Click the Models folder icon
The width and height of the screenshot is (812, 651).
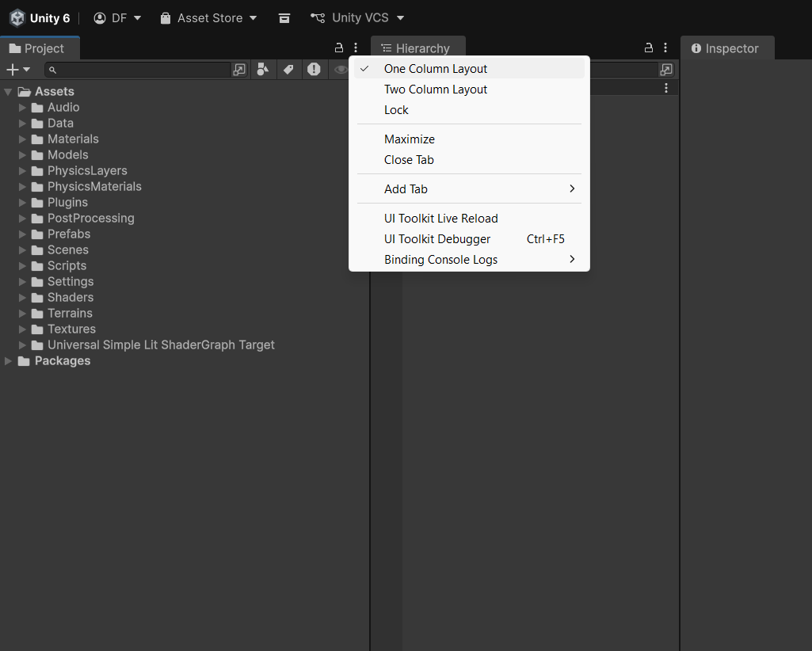(x=36, y=155)
